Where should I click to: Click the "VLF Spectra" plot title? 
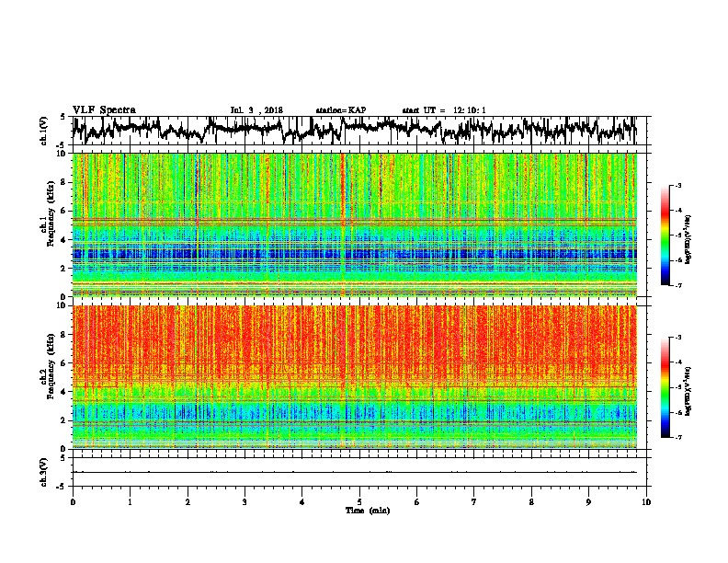pos(104,109)
